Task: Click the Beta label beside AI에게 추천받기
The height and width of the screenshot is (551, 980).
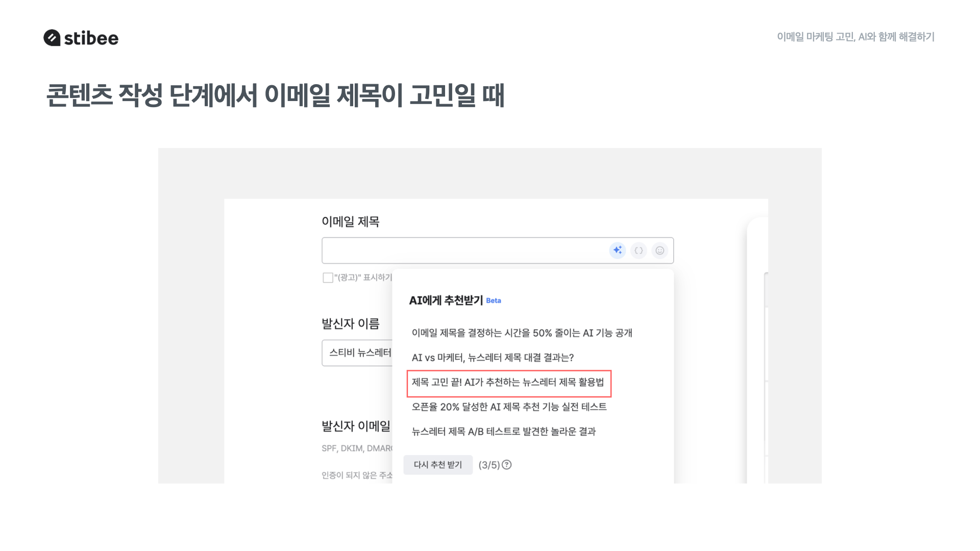Action: [x=494, y=301]
